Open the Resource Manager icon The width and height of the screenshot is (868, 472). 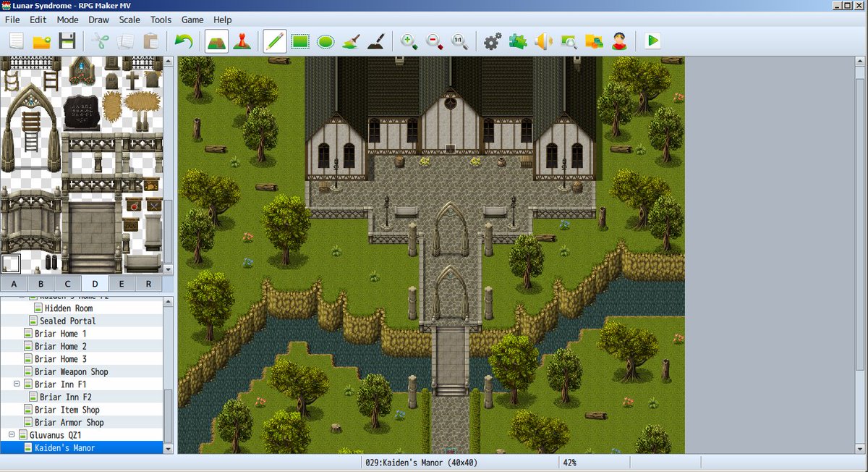click(594, 41)
